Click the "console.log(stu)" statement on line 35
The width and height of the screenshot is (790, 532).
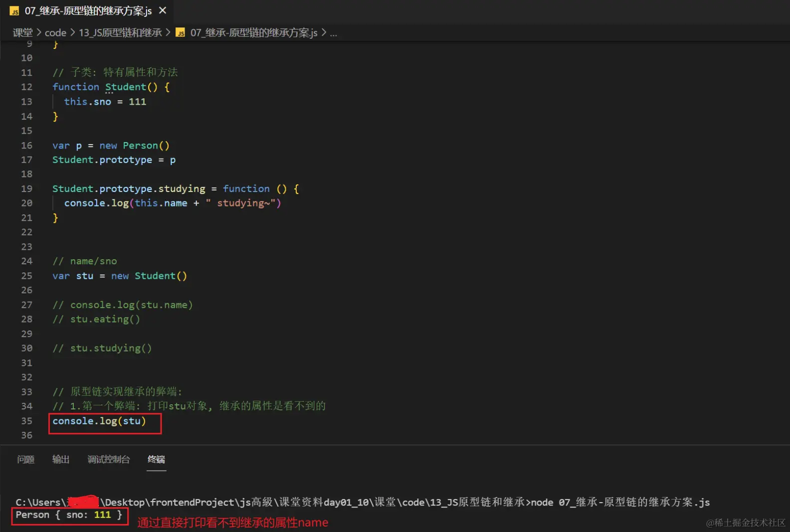99,421
